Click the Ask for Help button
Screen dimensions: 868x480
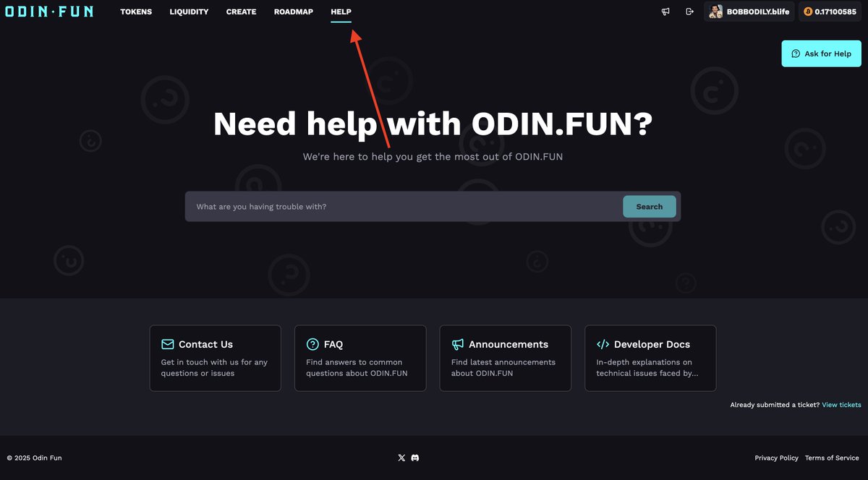[821, 53]
